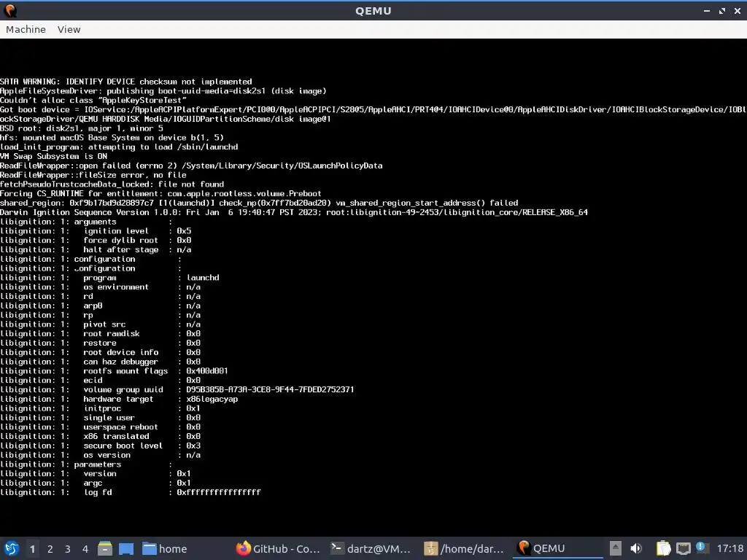Open the file manager launcher icon
This screenshot has height=560, width=747.
pos(105,548)
